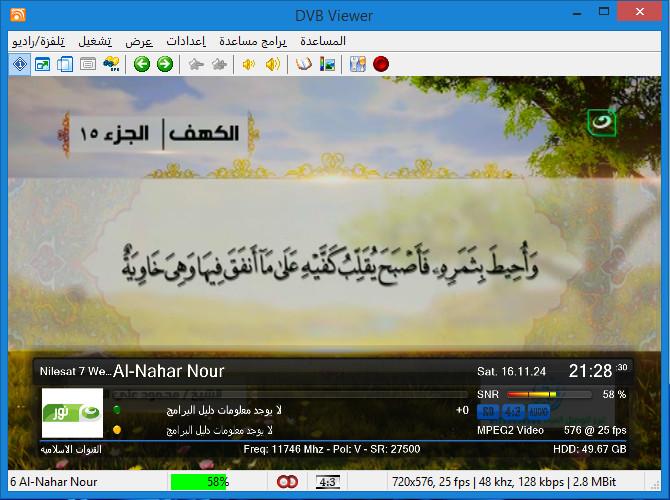Lower volume with small speaker icon
670x500 pixels.
pos(248,65)
